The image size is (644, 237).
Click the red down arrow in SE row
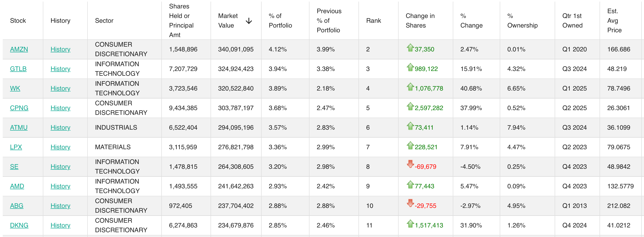point(410,164)
